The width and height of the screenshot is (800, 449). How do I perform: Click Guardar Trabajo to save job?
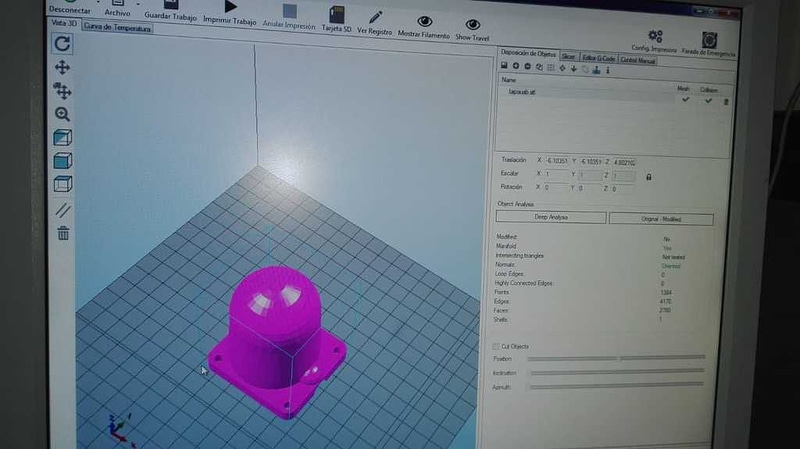(170, 11)
